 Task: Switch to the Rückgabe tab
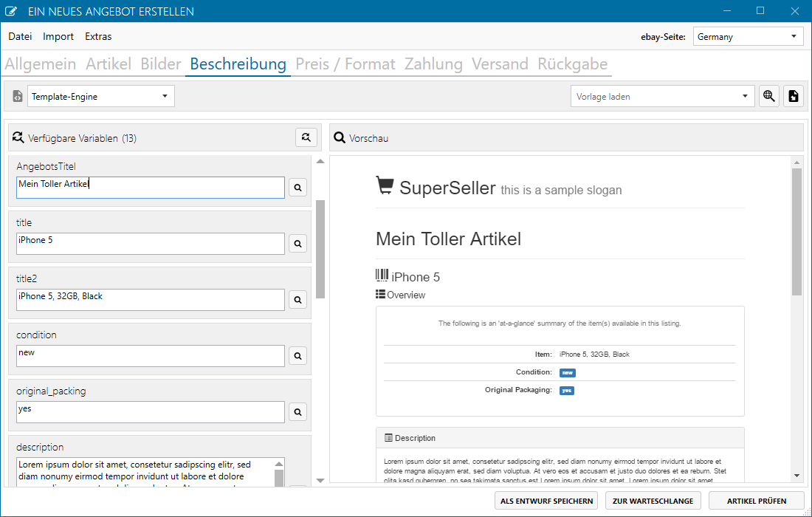point(572,64)
